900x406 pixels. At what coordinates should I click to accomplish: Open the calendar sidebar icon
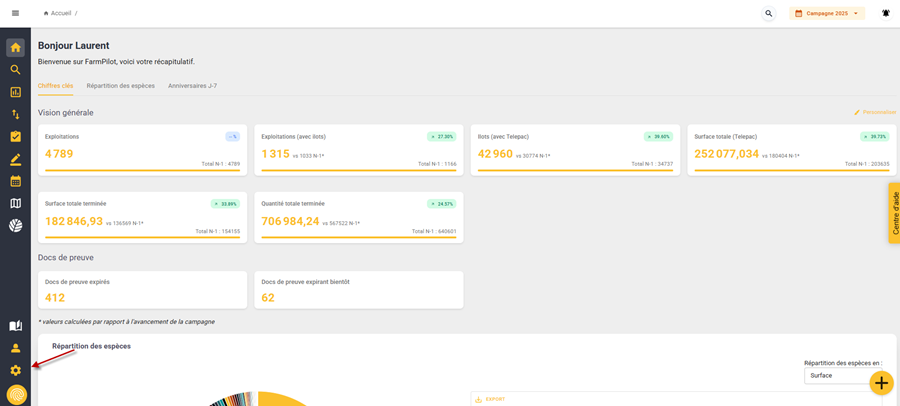(x=15, y=181)
